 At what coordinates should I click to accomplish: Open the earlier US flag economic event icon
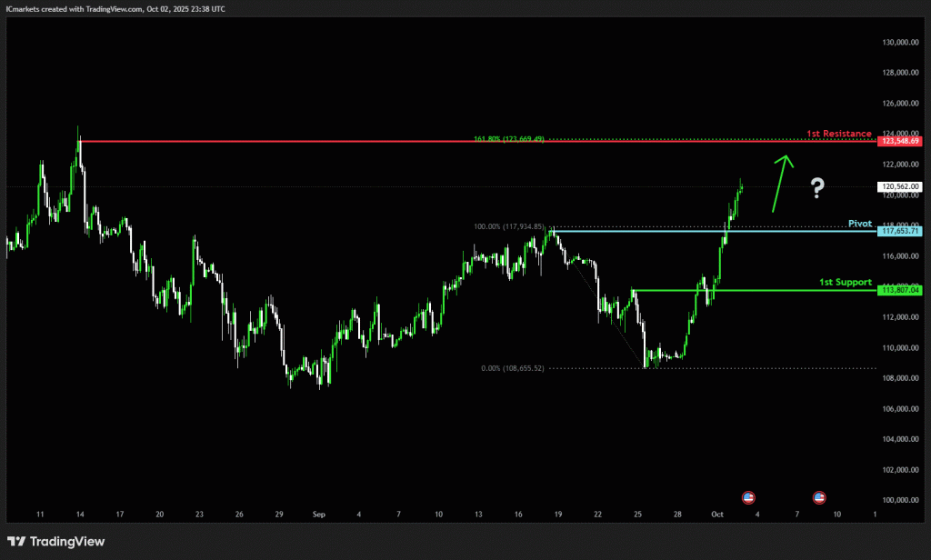(748, 497)
